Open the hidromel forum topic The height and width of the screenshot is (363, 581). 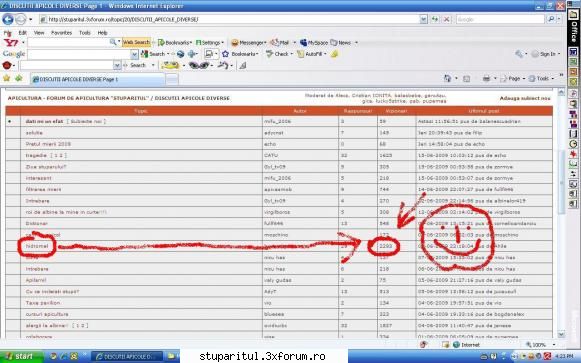37,246
